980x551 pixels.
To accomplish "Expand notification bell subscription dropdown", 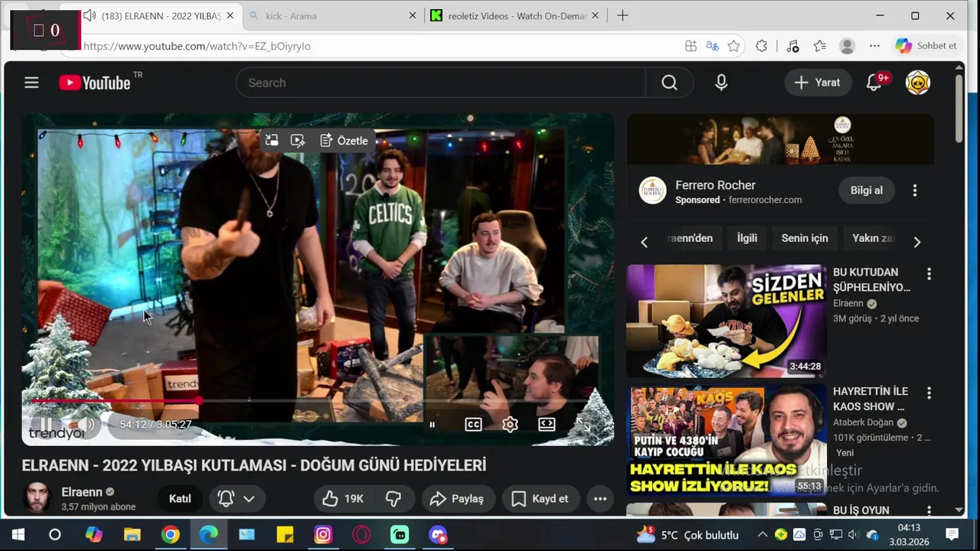I will [249, 499].
